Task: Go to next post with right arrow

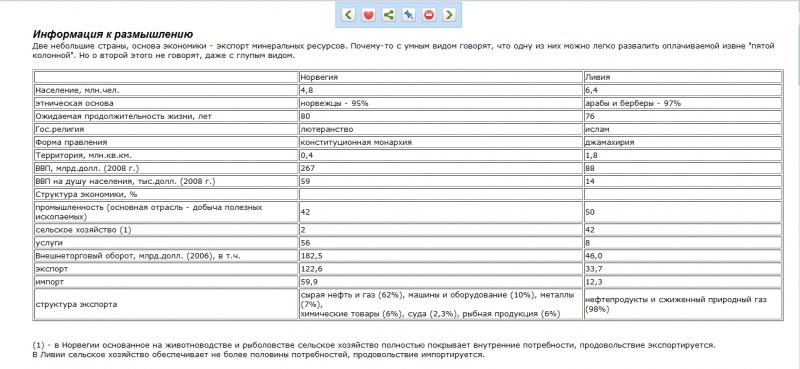Action: tap(449, 15)
